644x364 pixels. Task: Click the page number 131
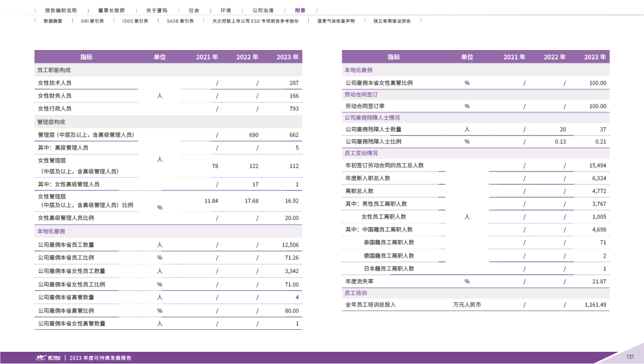point(631,357)
